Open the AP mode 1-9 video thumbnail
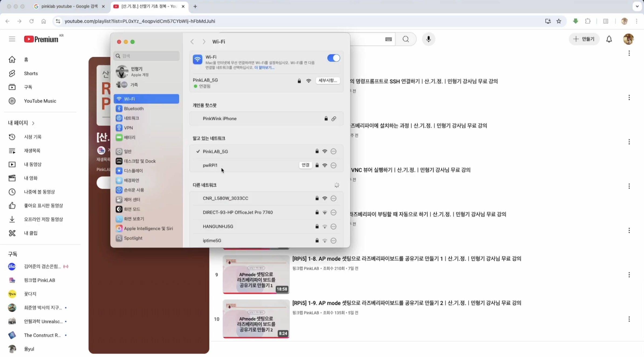Viewport: 644px width, 357px height. pos(256,318)
